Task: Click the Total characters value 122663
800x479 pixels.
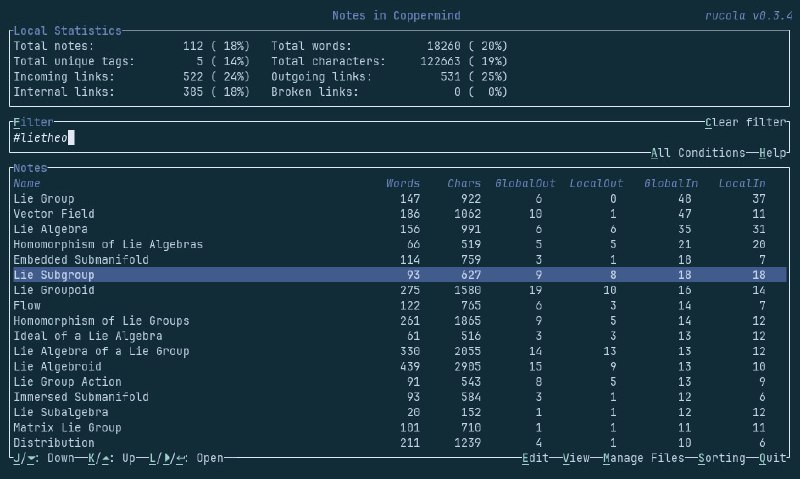Action: 440,62
